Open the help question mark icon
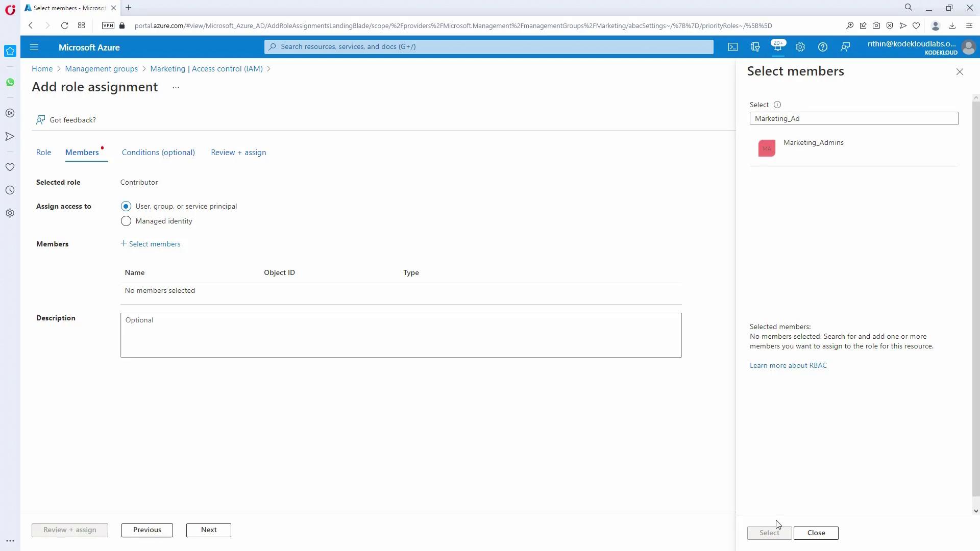 (823, 47)
